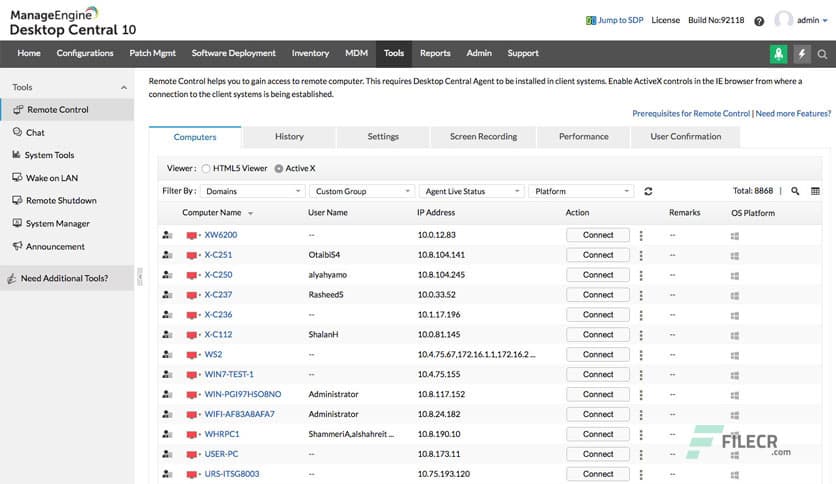The height and width of the screenshot is (484, 836).
Task: Click the user icon beside X-C112
Action: click(167, 335)
